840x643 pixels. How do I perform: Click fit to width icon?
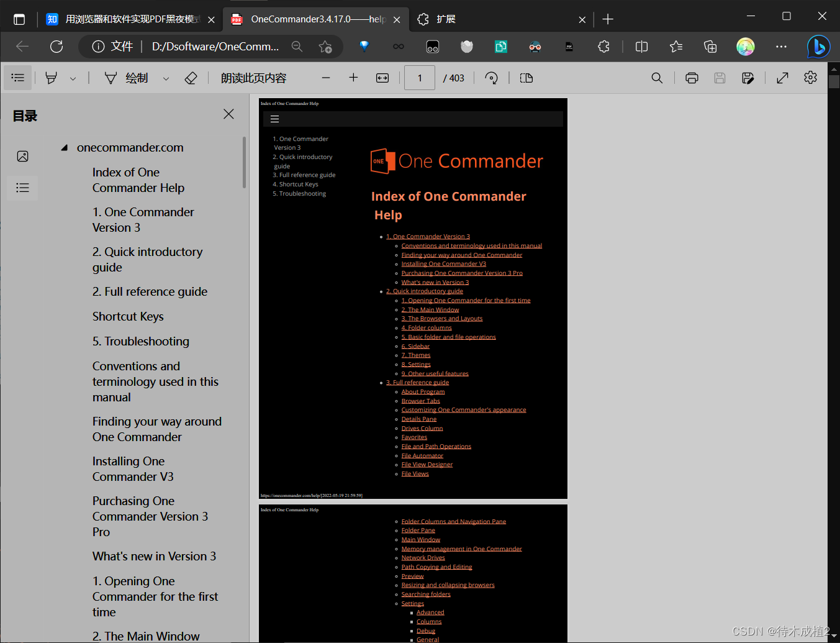tap(382, 78)
